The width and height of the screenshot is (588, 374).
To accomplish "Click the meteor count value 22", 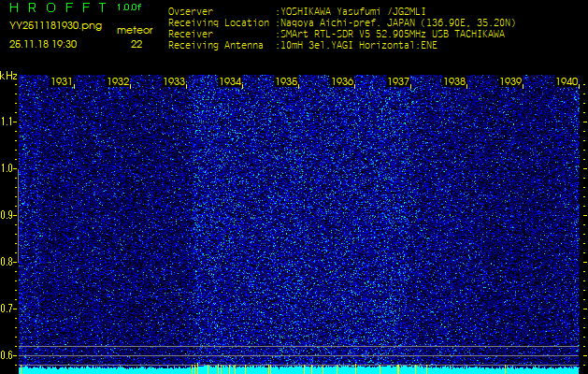I will (136, 44).
